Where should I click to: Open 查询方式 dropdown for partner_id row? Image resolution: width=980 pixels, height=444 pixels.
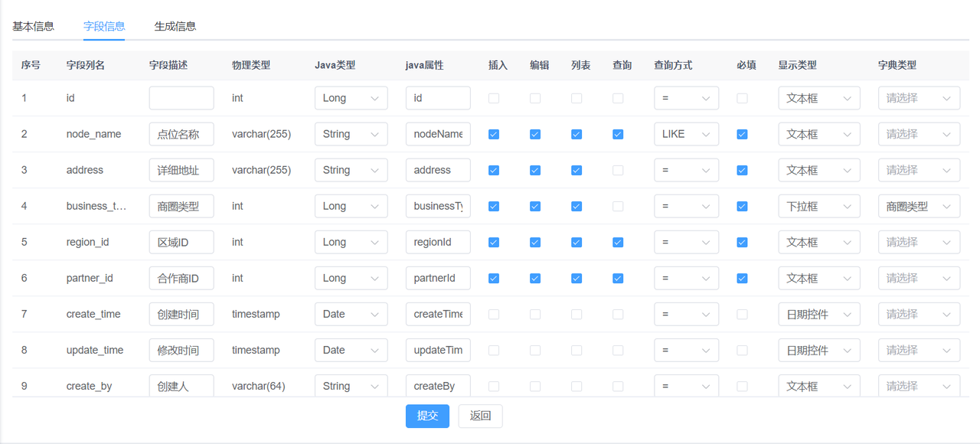686,278
